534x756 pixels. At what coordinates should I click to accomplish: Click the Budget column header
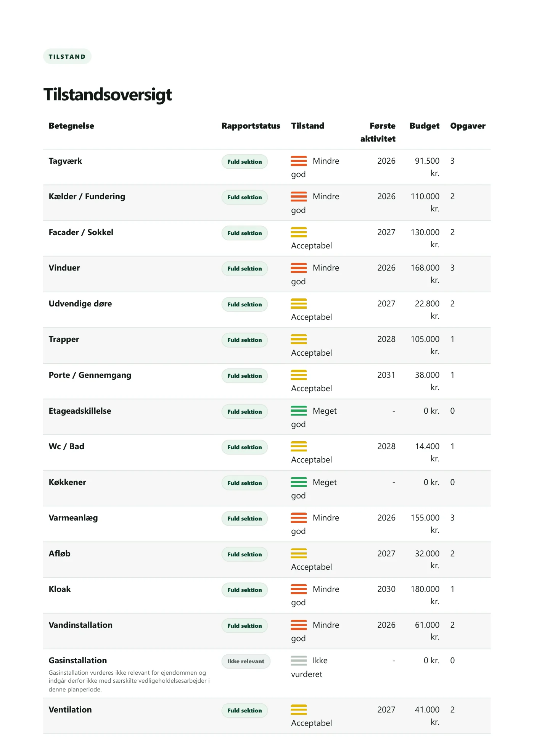click(424, 126)
